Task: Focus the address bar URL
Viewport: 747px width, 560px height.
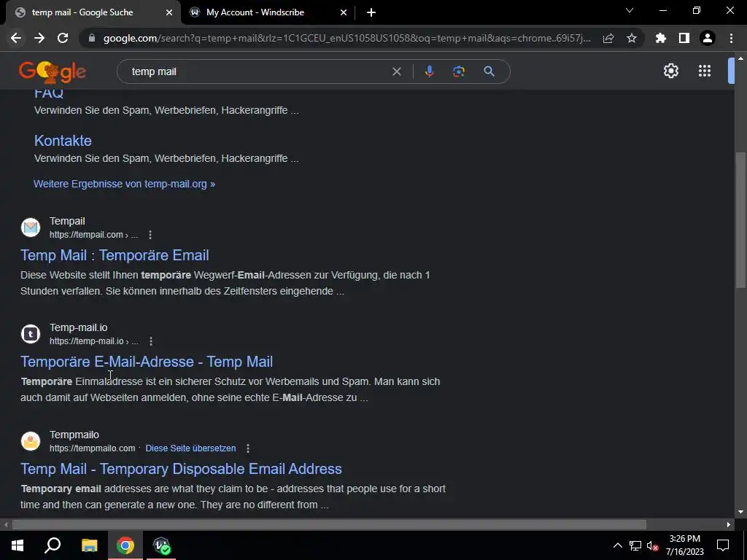Action: (x=347, y=38)
